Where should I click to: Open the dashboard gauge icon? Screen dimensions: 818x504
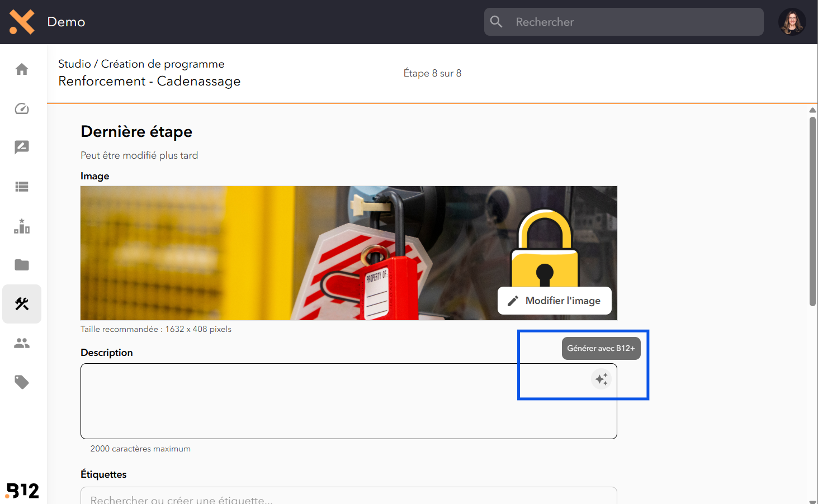pyautogui.click(x=22, y=108)
